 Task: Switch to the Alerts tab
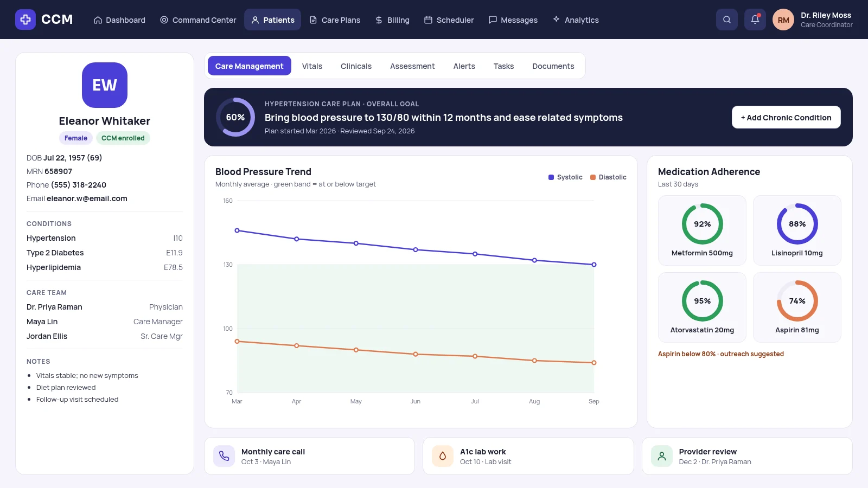pos(464,66)
